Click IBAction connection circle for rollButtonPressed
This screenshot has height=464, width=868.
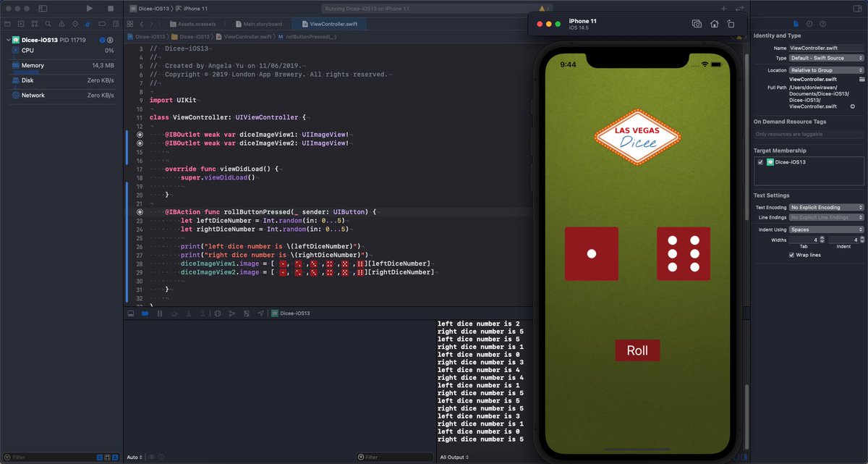(x=140, y=211)
